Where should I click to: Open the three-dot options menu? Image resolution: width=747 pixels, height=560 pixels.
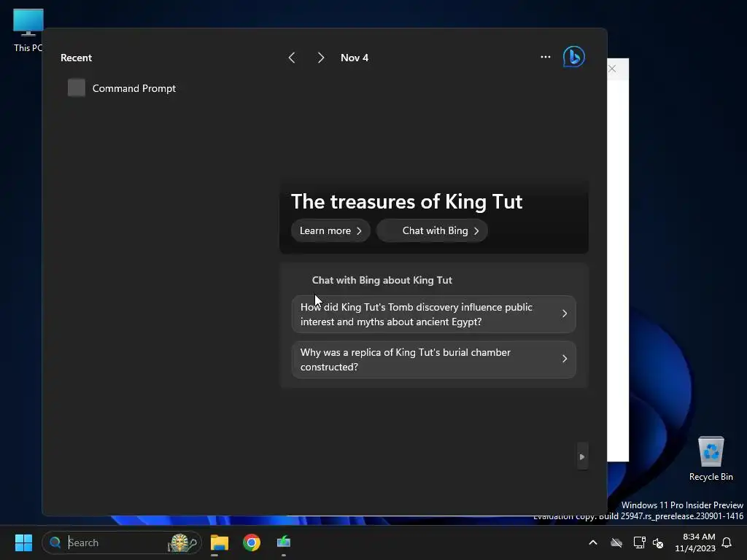click(546, 57)
